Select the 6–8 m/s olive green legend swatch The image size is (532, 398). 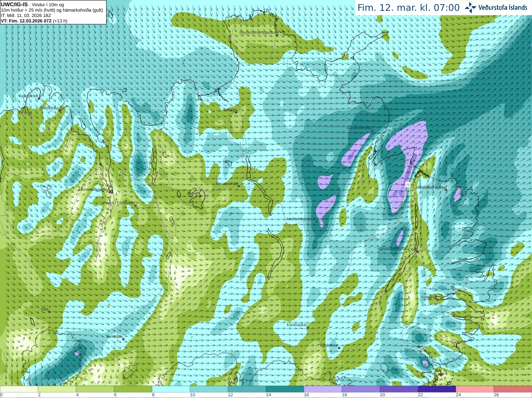133,389
